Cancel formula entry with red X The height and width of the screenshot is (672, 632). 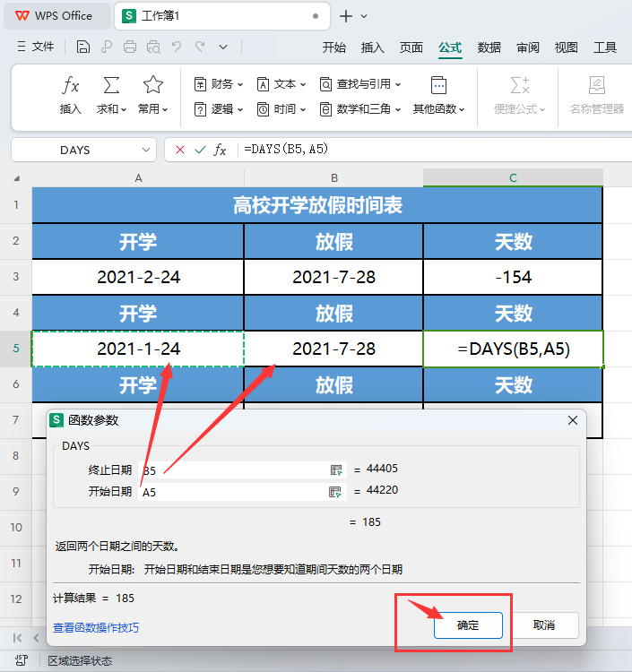click(x=180, y=150)
